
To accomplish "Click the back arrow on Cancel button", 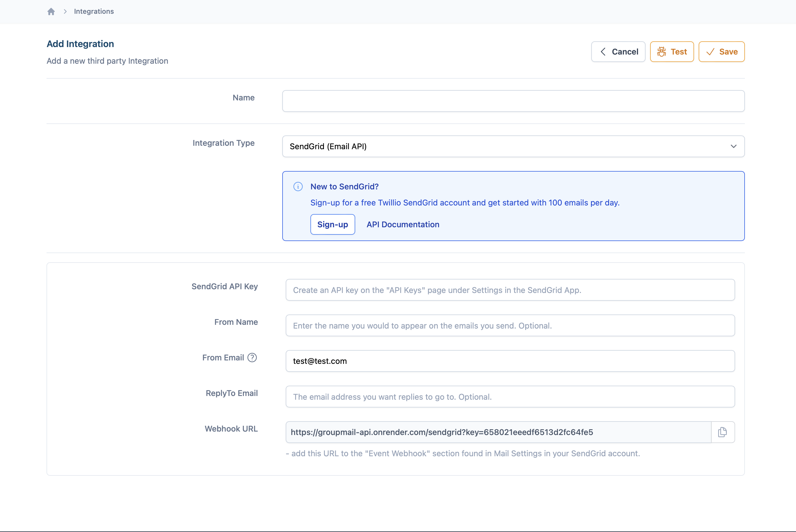I will tap(603, 52).
